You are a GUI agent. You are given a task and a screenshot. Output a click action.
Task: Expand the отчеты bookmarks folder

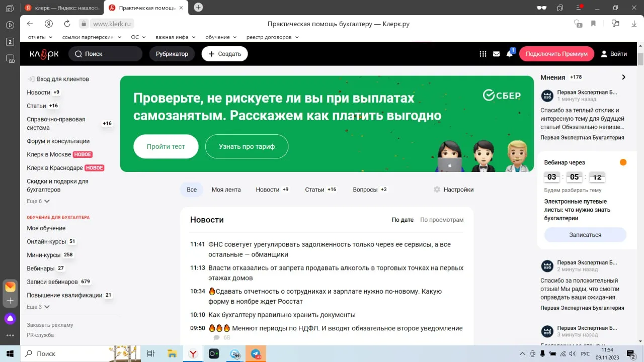pos(40,37)
